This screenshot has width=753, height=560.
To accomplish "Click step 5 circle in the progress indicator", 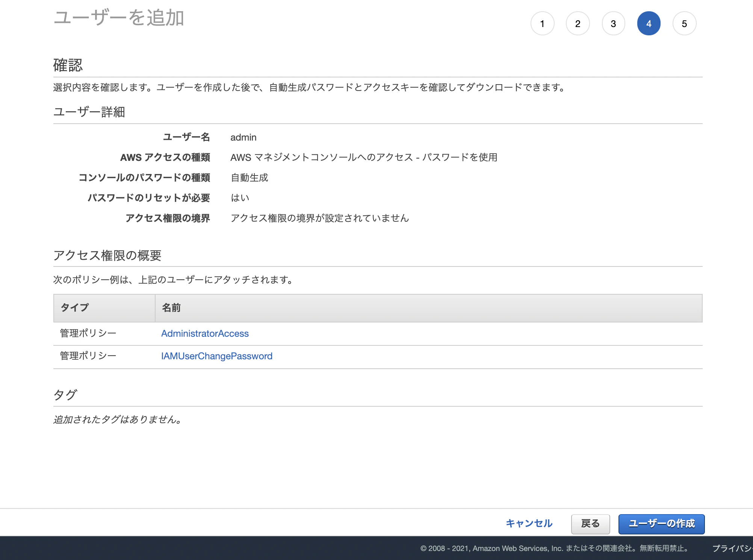I will (x=684, y=23).
